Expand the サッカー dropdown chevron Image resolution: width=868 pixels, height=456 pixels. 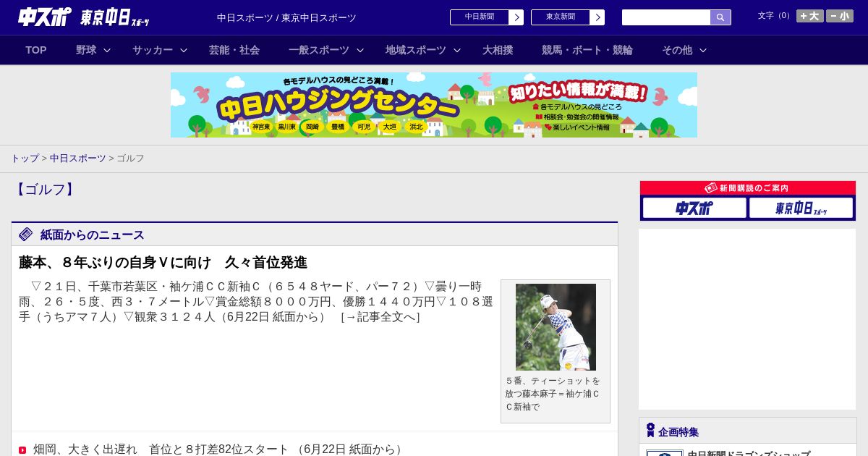click(184, 50)
